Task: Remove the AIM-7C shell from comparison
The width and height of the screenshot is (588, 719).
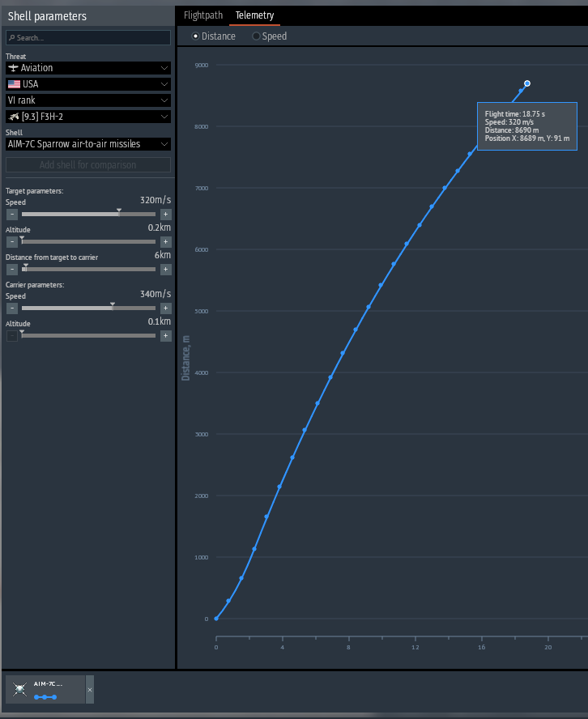Action: pyautogui.click(x=90, y=690)
